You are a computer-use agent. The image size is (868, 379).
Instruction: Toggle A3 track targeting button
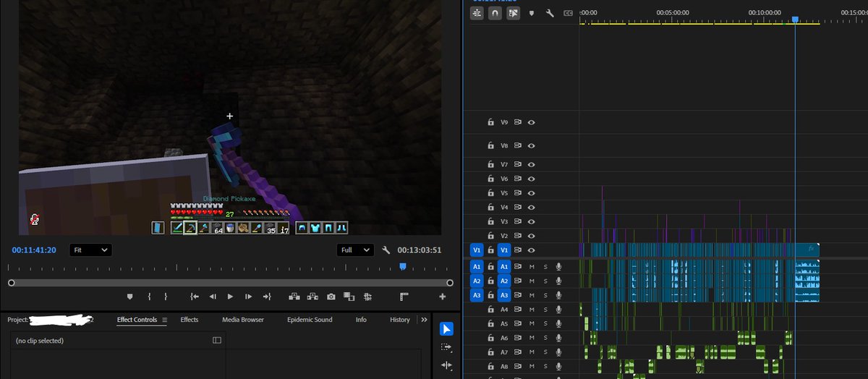[504, 295]
